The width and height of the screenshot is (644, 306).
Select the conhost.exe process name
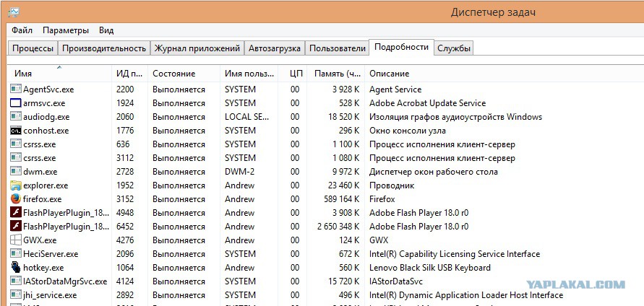46,131
